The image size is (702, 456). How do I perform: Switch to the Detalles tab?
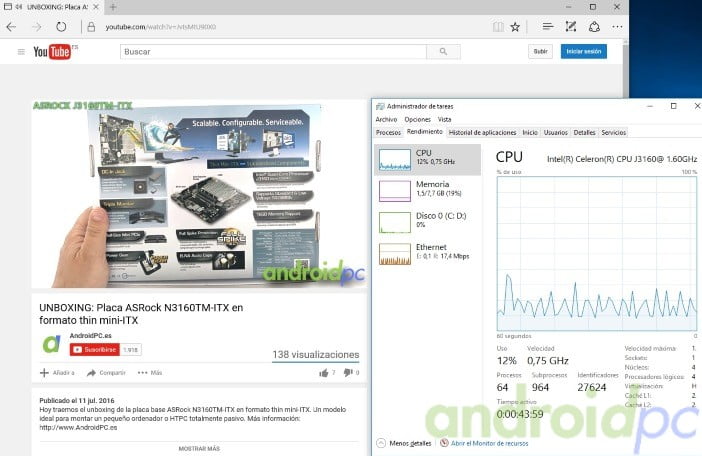pyautogui.click(x=585, y=132)
